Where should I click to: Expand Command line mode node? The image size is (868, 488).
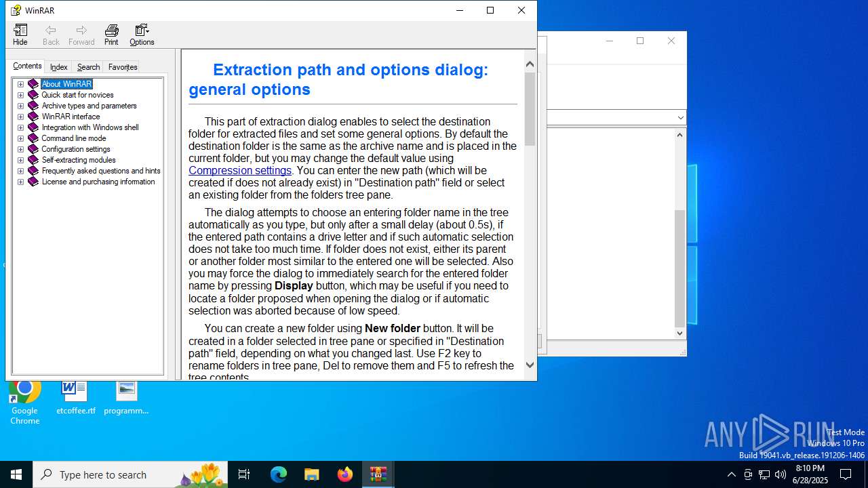20,138
